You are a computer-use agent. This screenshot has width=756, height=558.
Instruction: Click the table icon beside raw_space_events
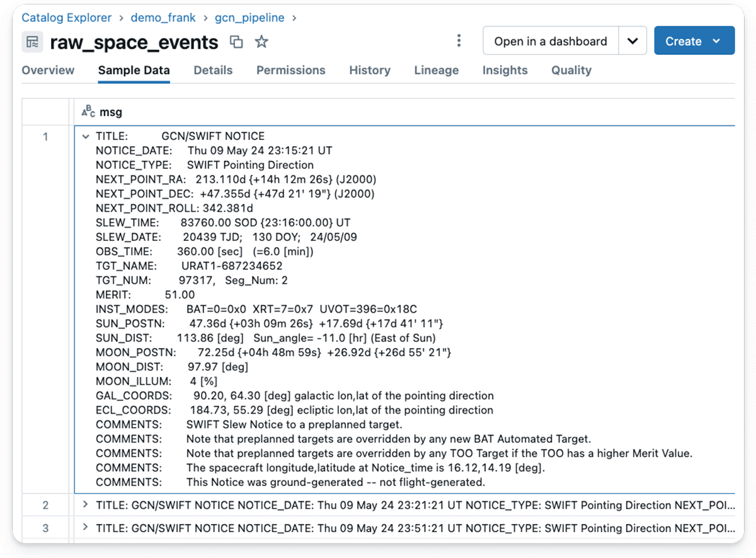(32, 42)
